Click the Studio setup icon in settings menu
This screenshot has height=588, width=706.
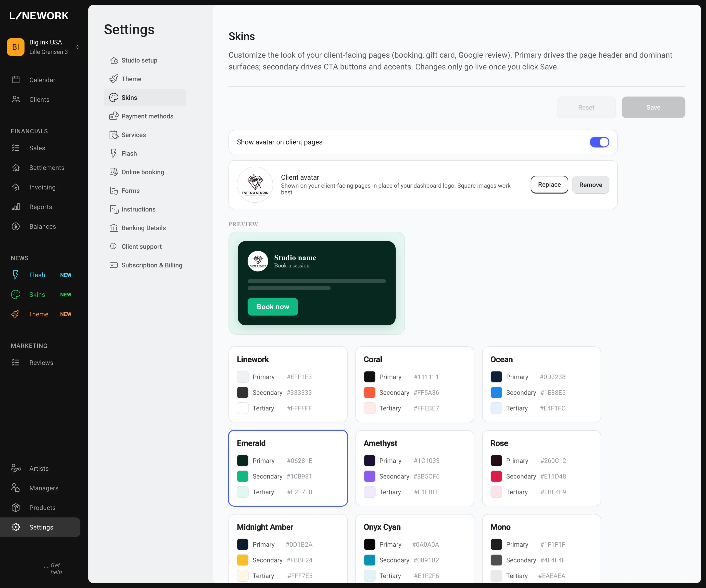(114, 61)
